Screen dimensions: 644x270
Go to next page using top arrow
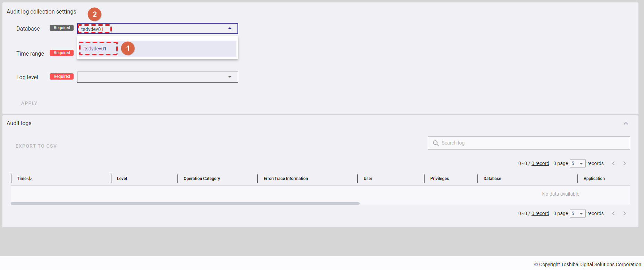click(x=624, y=163)
